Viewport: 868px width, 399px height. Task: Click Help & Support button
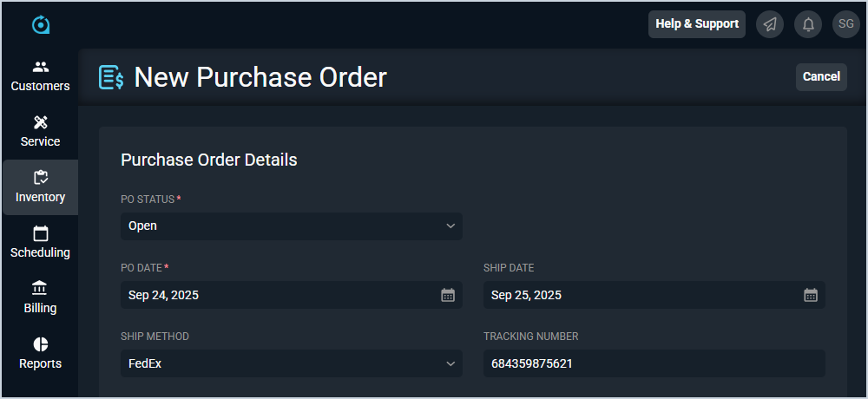[697, 24]
